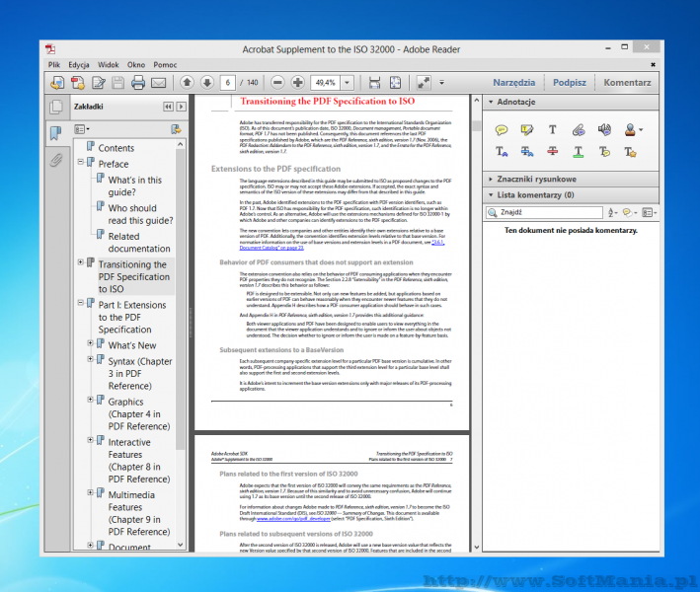Open the Narzędzia pane
Viewport: 700px width, 592px height.
513,83
